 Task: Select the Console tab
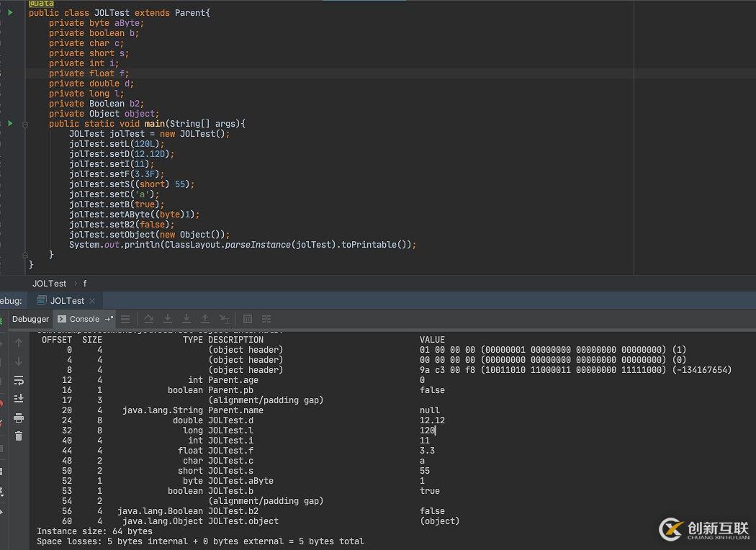[x=84, y=319]
